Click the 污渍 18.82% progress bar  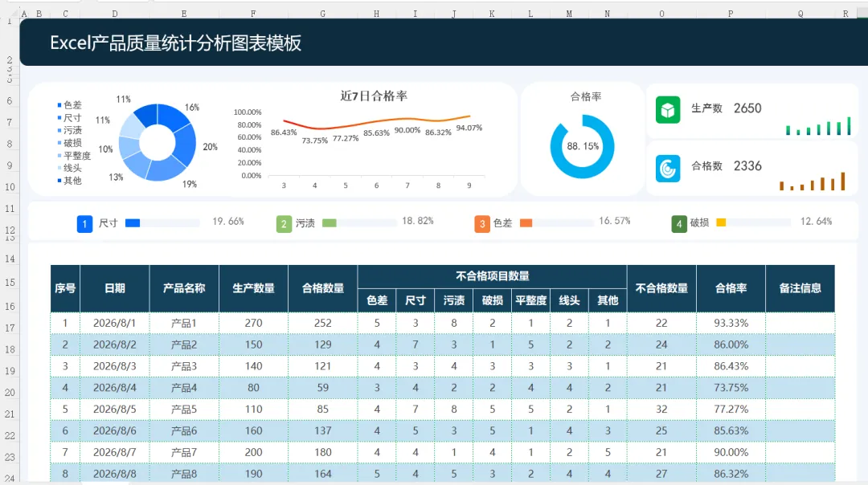pyautogui.click(x=359, y=223)
